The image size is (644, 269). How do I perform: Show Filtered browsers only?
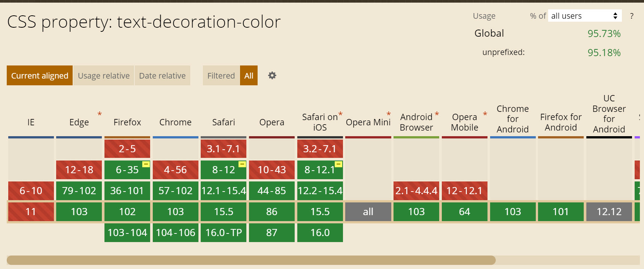click(221, 76)
